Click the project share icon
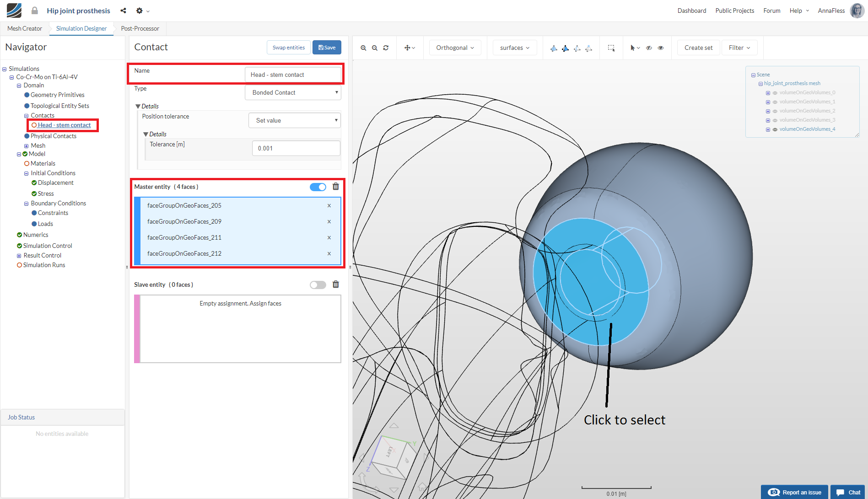Viewport: 868px width, 499px height. [123, 11]
